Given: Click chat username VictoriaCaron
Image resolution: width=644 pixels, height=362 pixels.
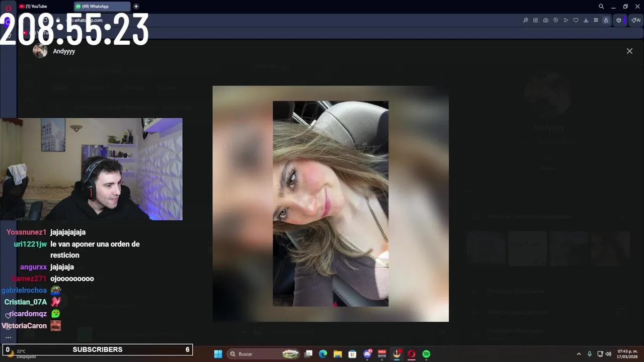Looking at the screenshot, I should (x=24, y=326).
